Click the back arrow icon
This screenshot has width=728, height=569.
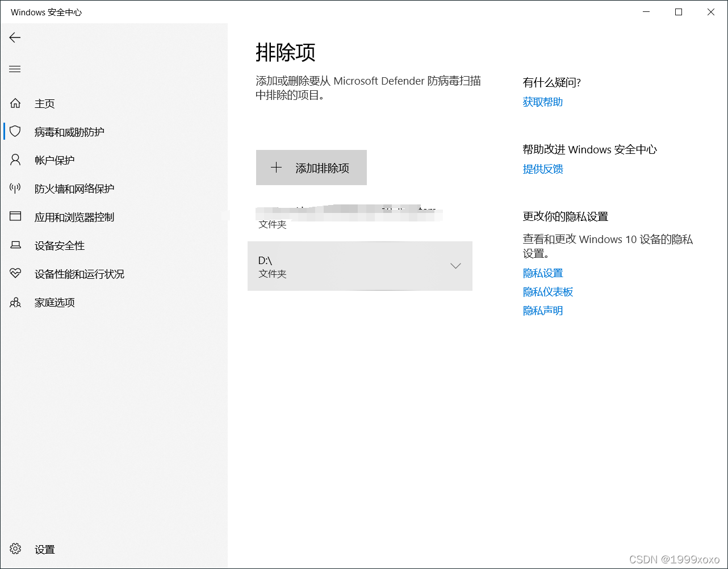pos(15,37)
